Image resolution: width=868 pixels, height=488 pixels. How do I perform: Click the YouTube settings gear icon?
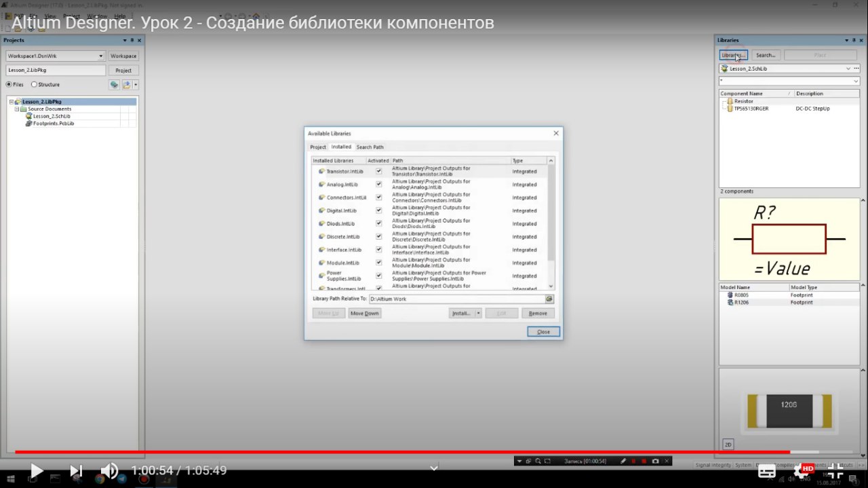802,470
